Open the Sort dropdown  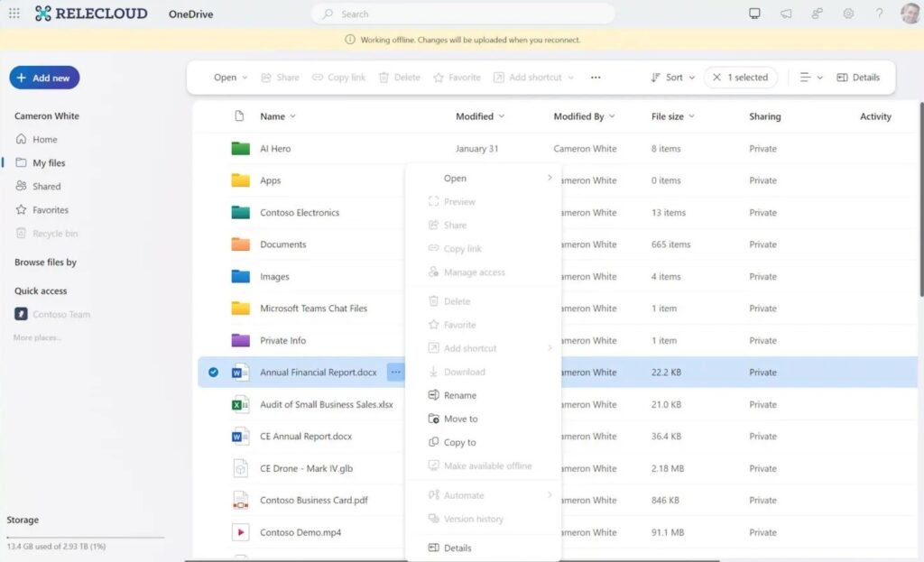(x=673, y=78)
